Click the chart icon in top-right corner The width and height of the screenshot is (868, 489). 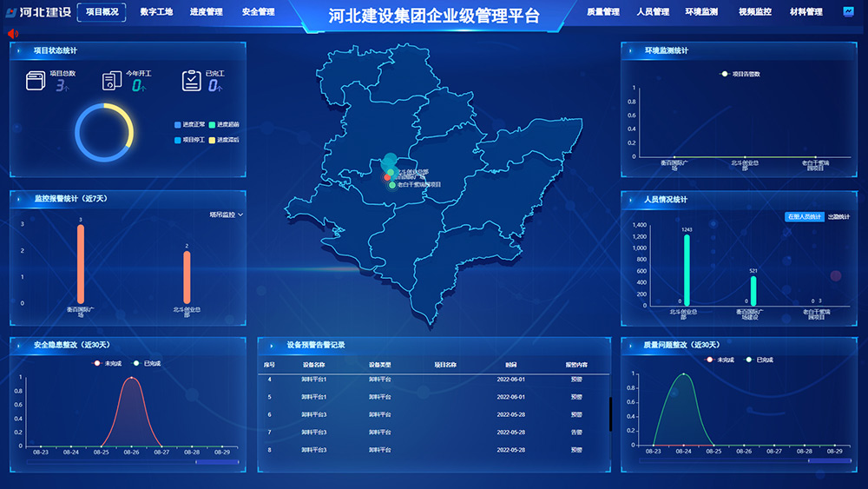coord(848,12)
